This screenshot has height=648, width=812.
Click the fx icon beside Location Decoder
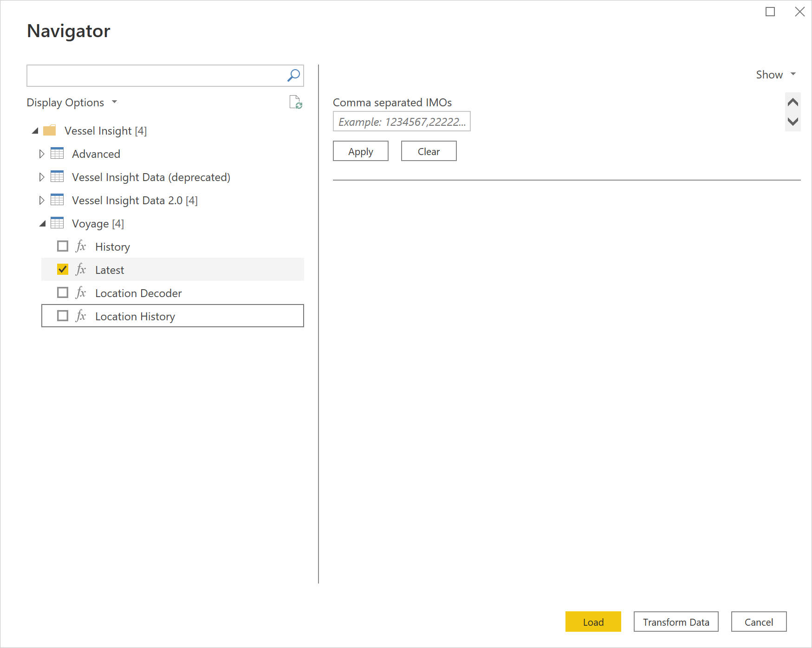click(81, 292)
